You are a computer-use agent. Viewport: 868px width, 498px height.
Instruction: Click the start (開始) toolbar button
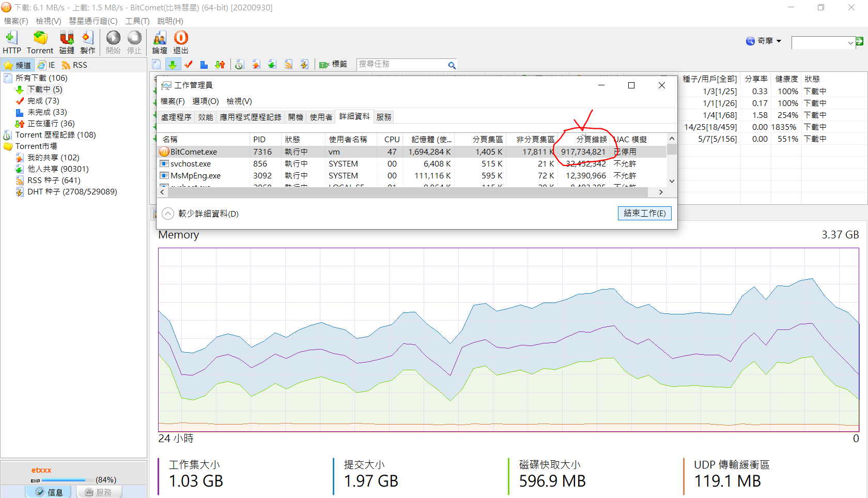point(113,42)
